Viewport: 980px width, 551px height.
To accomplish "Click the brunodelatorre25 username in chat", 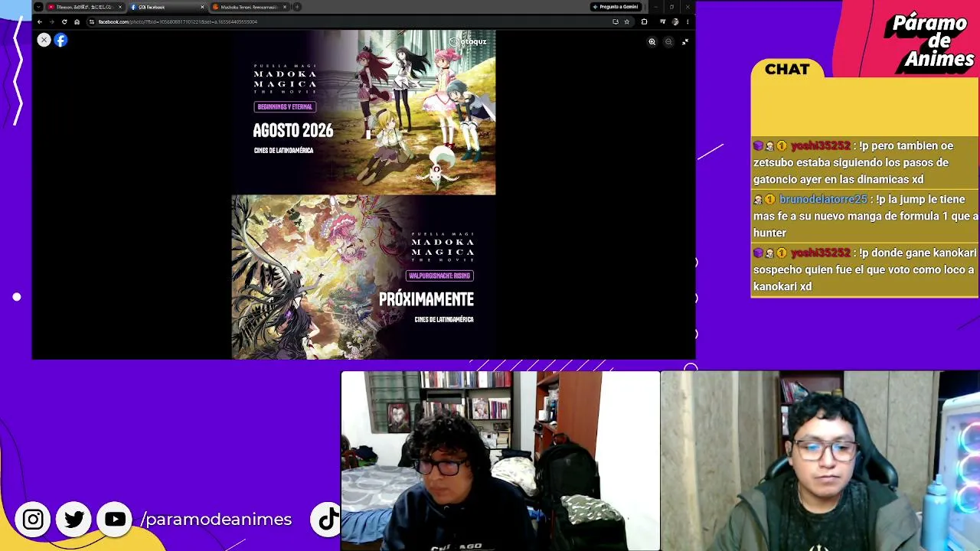I will 823,199.
